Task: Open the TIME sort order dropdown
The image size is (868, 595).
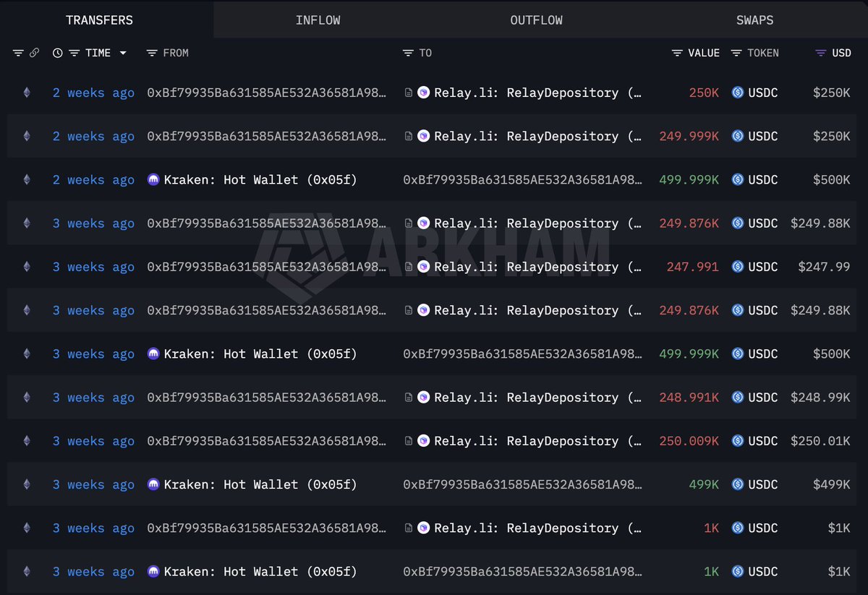Action: [123, 52]
